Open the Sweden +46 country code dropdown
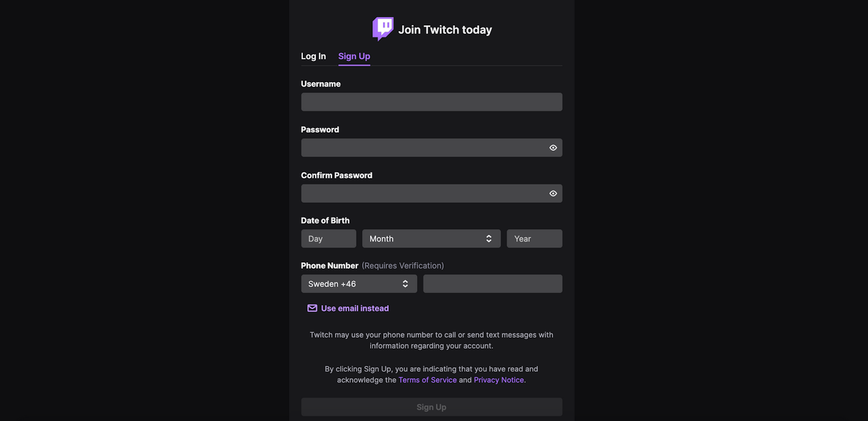 [x=359, y=284]
